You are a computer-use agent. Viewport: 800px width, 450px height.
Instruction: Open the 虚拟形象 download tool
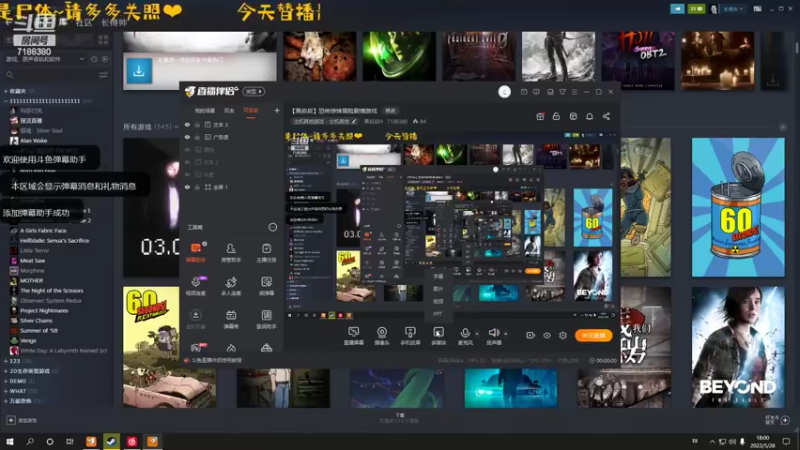[x=196, y=319]
